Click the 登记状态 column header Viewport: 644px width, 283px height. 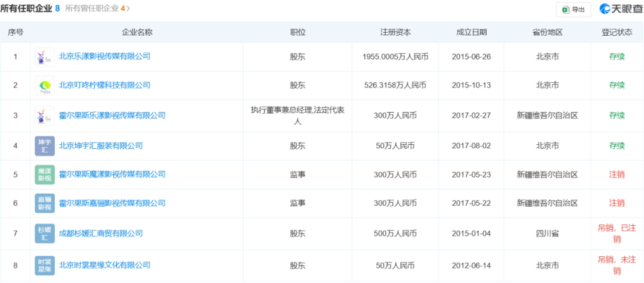pos(617,32)
